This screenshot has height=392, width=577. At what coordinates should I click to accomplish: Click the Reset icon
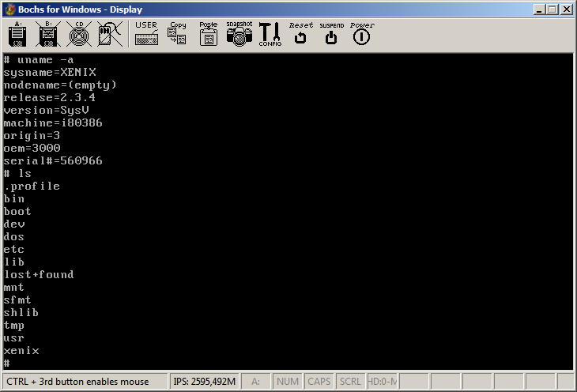click(x=300, y=33)
